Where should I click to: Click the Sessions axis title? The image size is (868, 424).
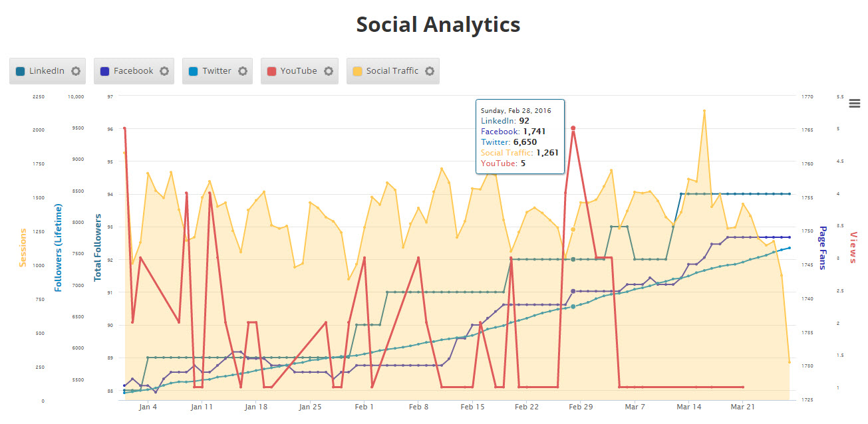point(23,248)
